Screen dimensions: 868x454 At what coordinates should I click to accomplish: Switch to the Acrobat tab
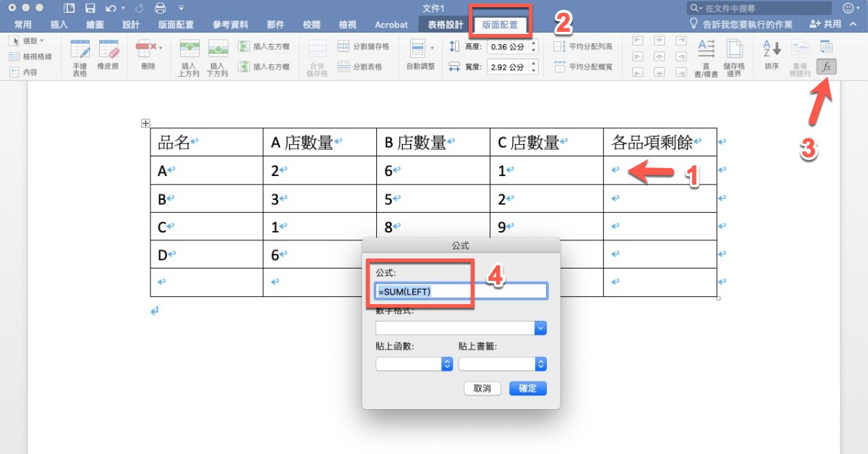pyautogui.click(x=391, y=24)
